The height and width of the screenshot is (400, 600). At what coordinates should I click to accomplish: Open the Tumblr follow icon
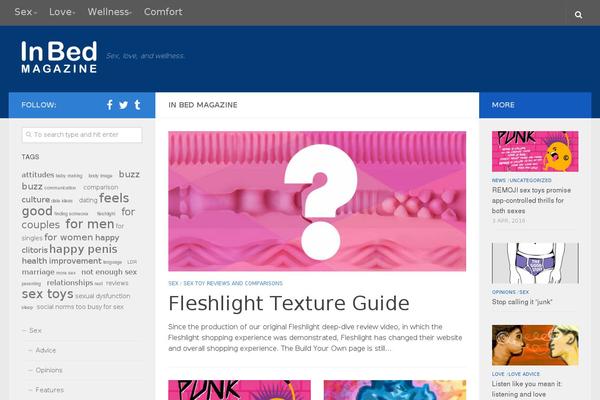137,104
